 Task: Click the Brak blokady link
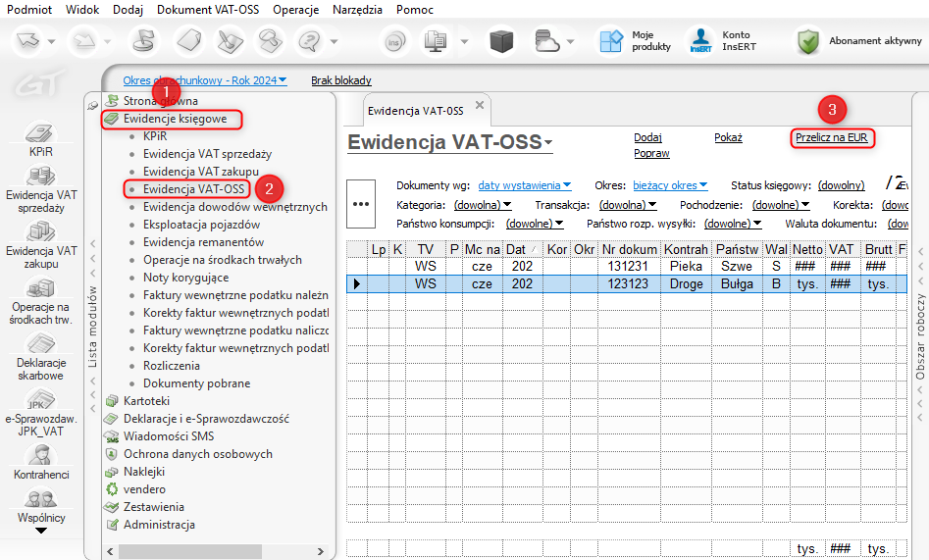pyautogui.click(x=341, y=80)
